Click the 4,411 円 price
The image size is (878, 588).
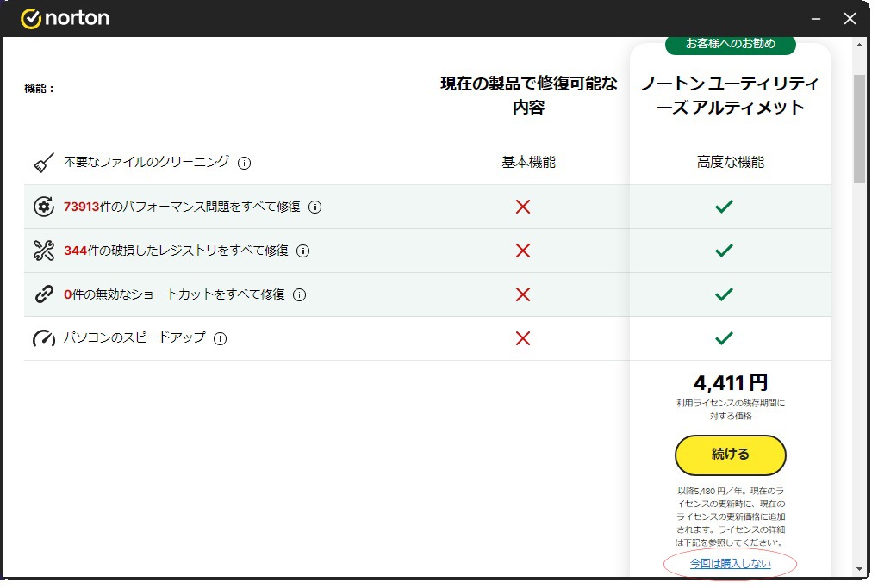point(730,383)
